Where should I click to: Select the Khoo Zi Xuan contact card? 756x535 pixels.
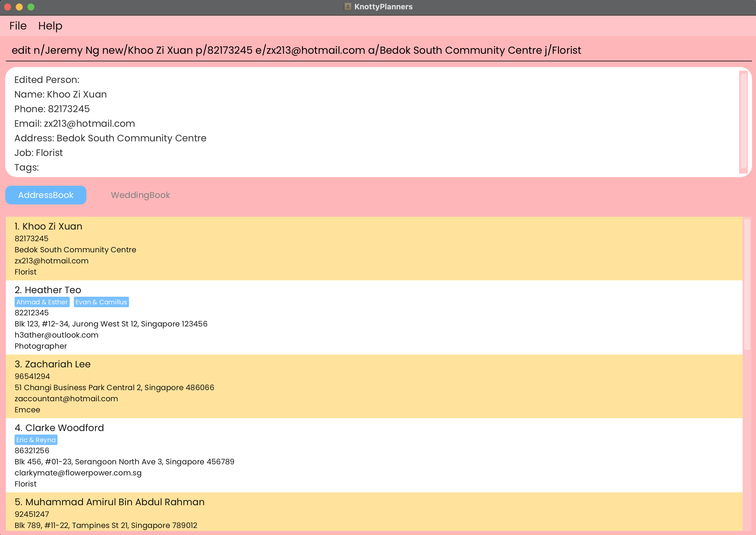(362, 249)
